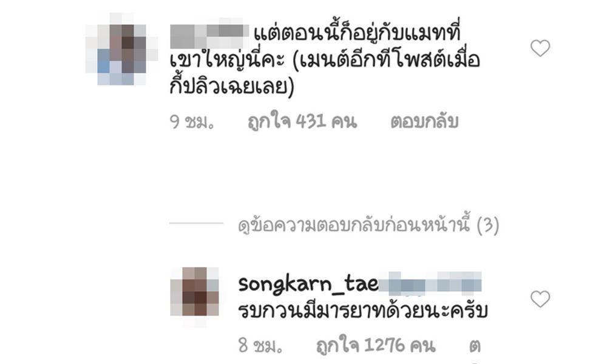This screenshot has width=607, height=364.
Task: Tap the heart beside songkarn_tae's reply
Action: pyautogui.click(x=540, y=299)
